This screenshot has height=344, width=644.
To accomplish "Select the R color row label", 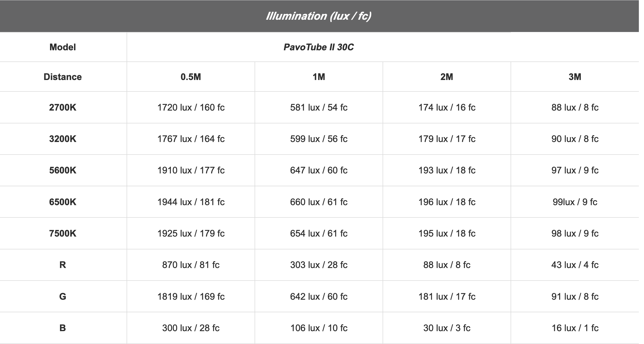I will click(x=63, y=265).
